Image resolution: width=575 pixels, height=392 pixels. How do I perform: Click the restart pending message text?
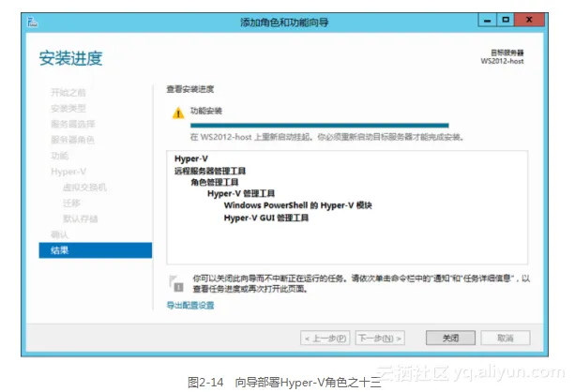tap(326, 137)
